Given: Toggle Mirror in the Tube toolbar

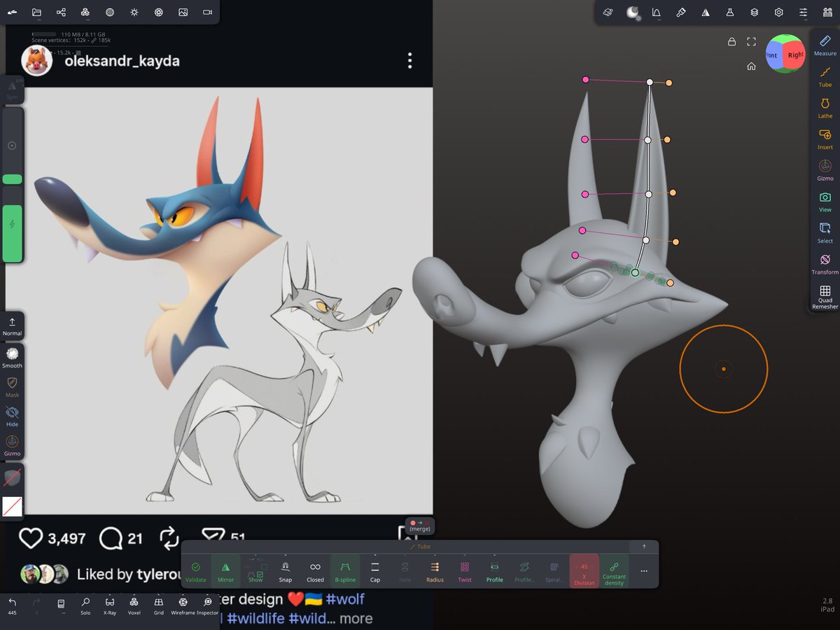Looking at the screenshot, I should click(225, 570).
